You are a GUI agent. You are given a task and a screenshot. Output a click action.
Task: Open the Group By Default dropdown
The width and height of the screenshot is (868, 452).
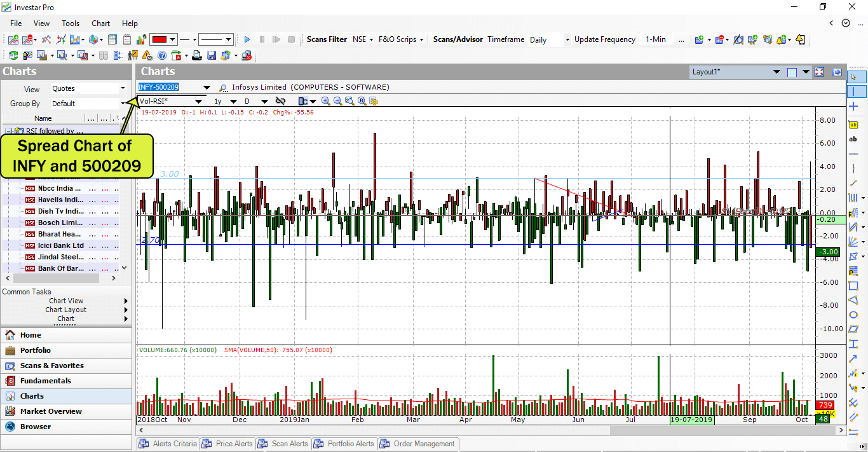(x=89, y=103)
